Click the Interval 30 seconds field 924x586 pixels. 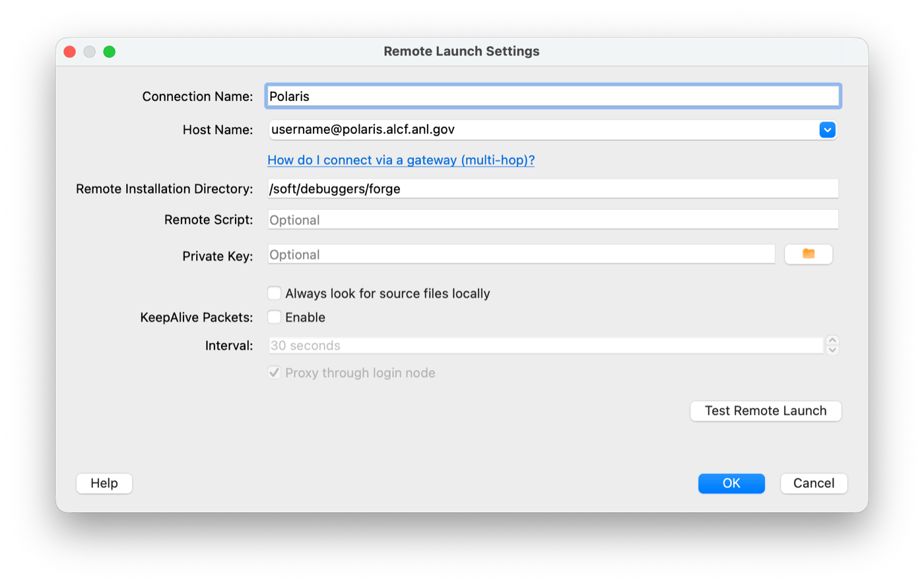click(x=546, y=345)
